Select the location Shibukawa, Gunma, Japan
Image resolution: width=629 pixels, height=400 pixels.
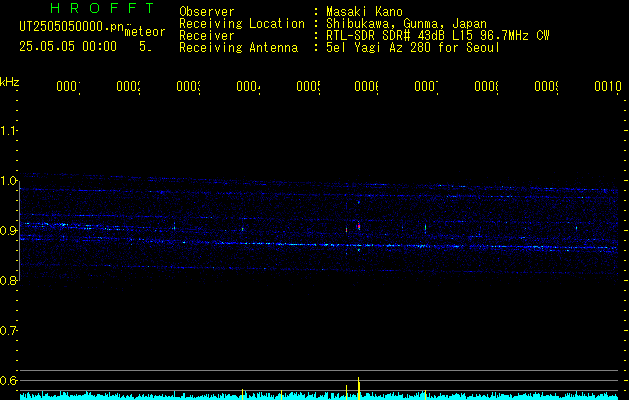(x=406, y=24)
